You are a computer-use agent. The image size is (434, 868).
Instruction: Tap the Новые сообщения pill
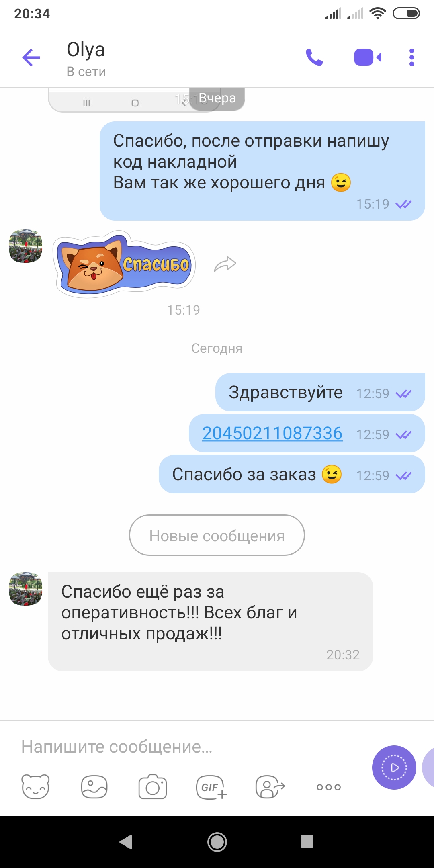coord(217,535)
